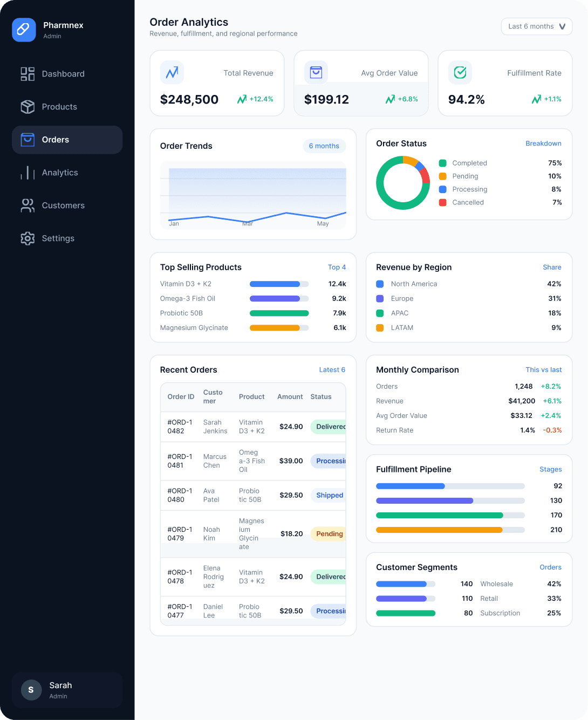Click the Dashboard grid icon in sidebar
The height and width of the screenshot is (720, 588).
pos(28,74)
